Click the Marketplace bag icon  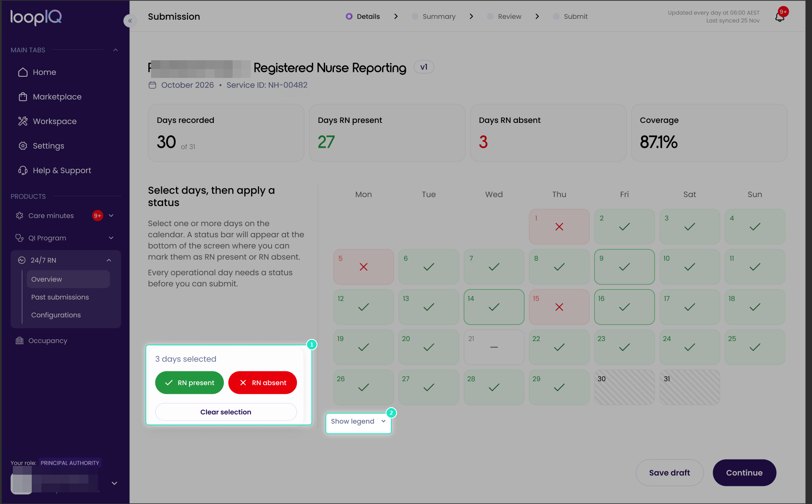23,97
